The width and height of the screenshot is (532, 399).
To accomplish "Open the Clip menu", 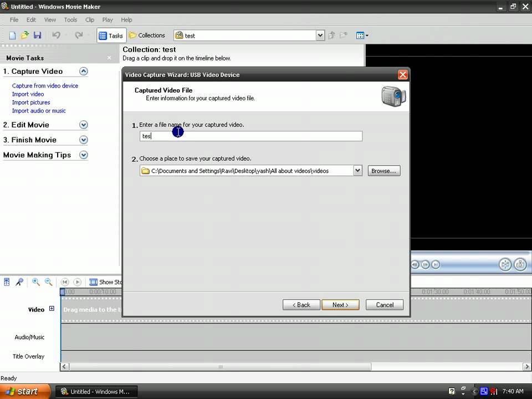I will point(90,20).
